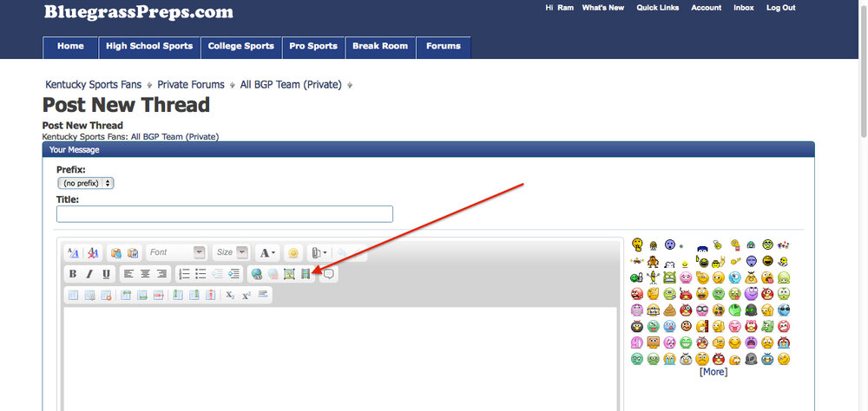
Task: Open the High School Sports tab
Action: (149, 47)
